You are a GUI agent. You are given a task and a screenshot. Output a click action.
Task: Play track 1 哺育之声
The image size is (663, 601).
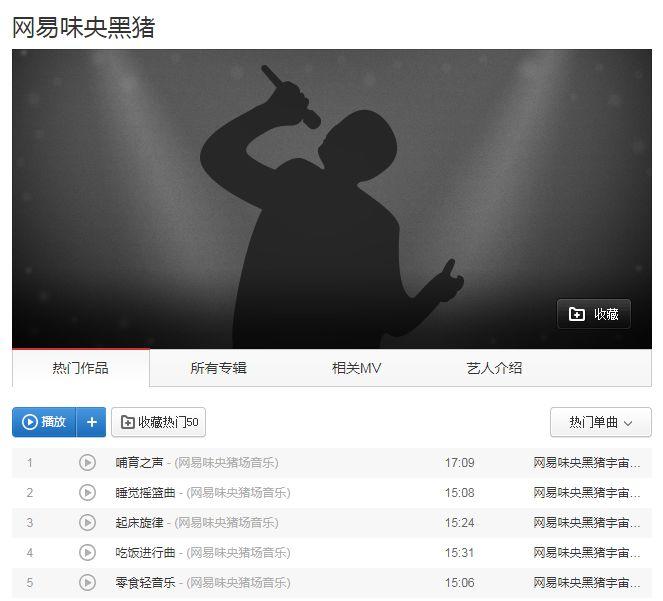(x=87, y=463)
